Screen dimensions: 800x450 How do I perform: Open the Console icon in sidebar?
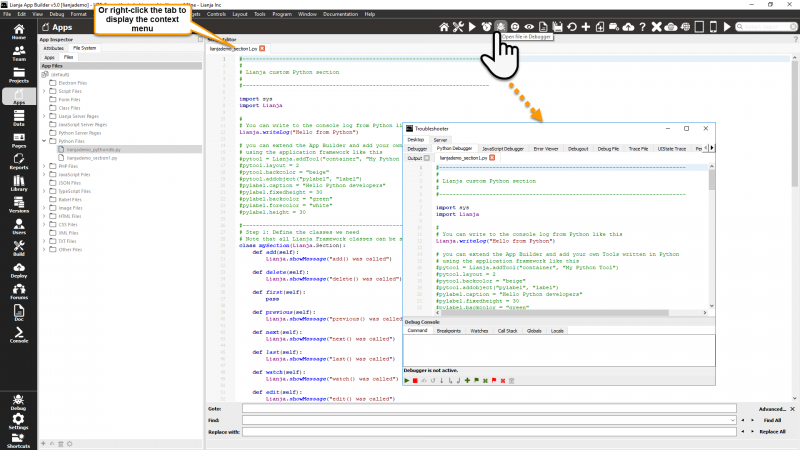click(x=19, y=335)
